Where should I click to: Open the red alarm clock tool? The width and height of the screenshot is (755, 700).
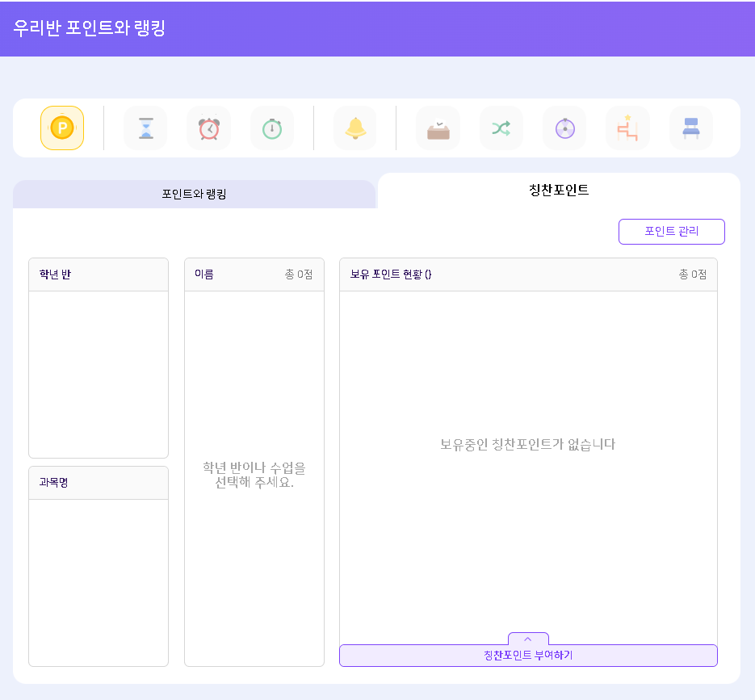click(208, 128)
